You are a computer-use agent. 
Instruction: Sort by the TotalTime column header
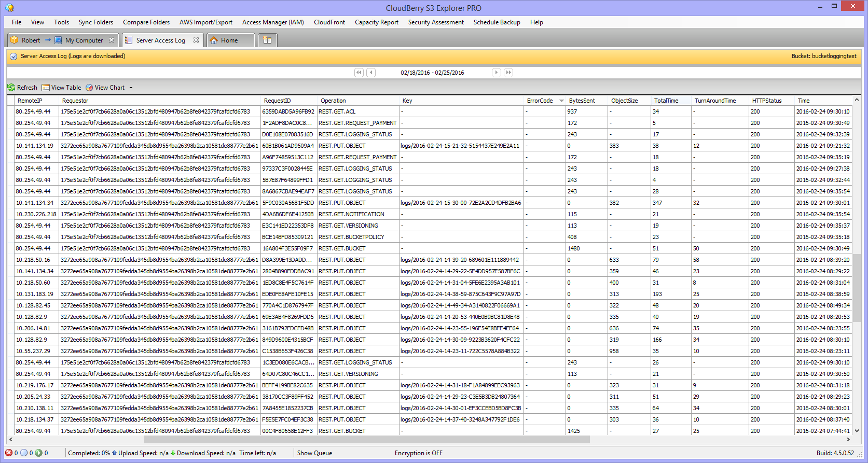pos(671,101)
